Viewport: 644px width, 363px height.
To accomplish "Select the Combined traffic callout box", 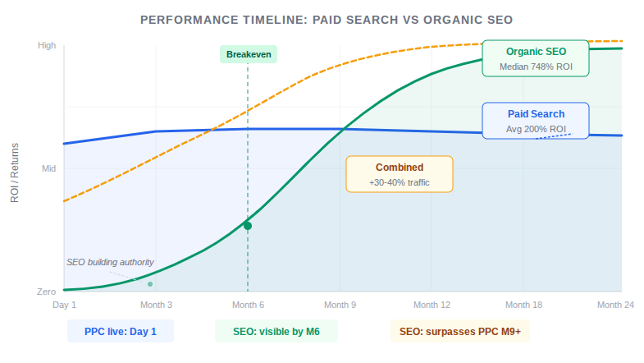I will coord(400,174).
